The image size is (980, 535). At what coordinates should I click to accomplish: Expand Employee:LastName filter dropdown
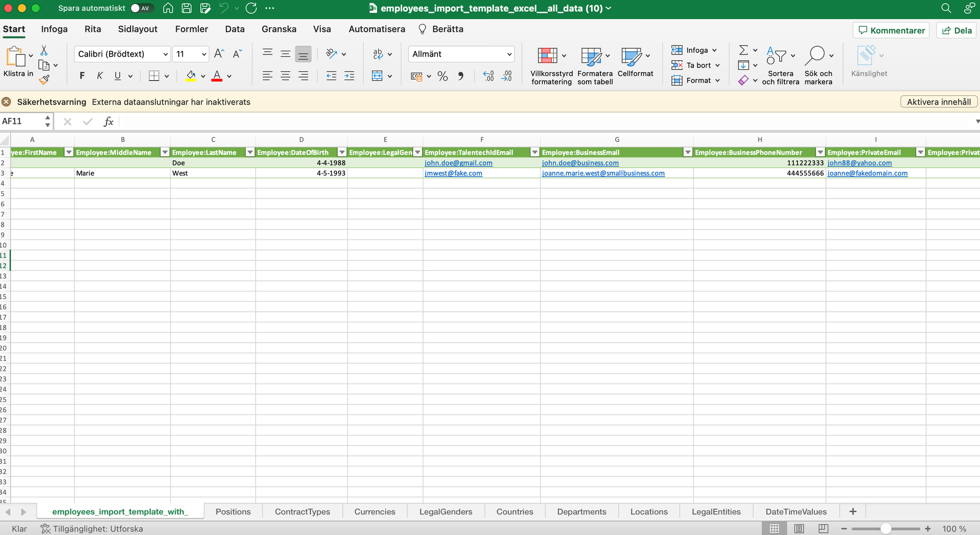tap(250, 152)
